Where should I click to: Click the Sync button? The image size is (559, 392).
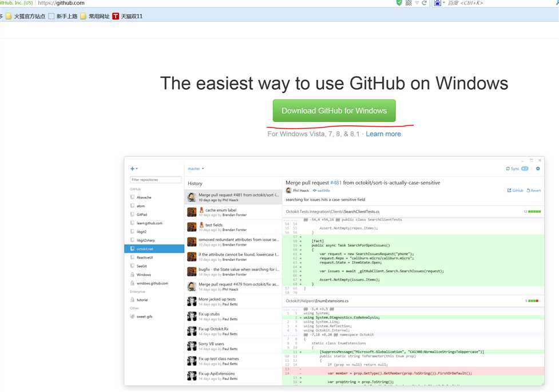517,169
